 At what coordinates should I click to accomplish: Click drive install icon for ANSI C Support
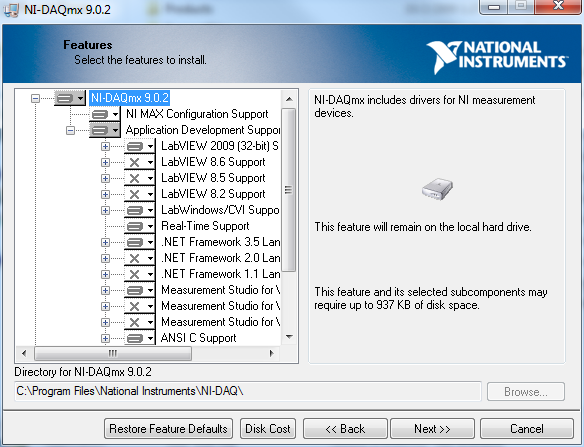click(x=135, y=338)
